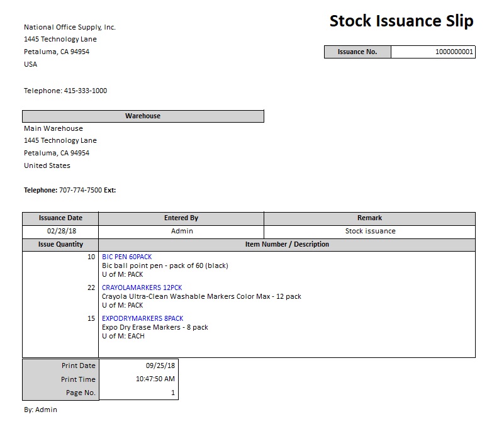This screenshot has height=441, width=504.
Task: Click the Issue Quantity column header
Action: click(x=60, y=245)
